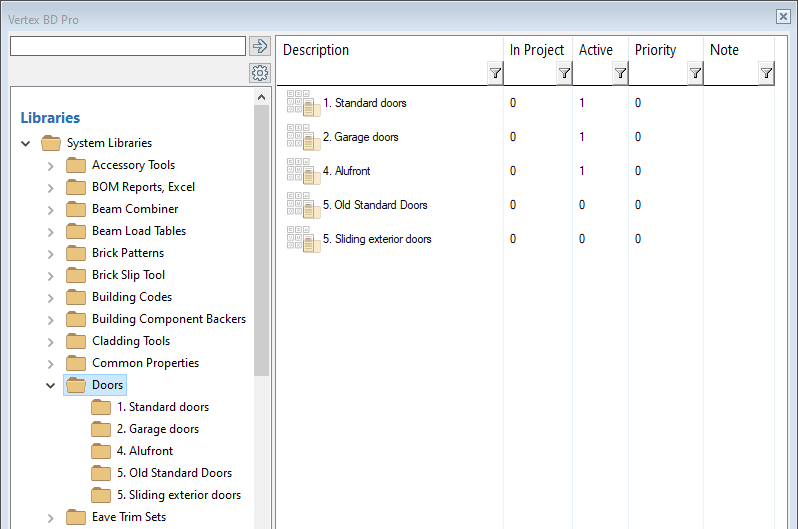Expand the Eave Trim Sets folder
This screenshot has width=798, height=529.
pos(51,517)
